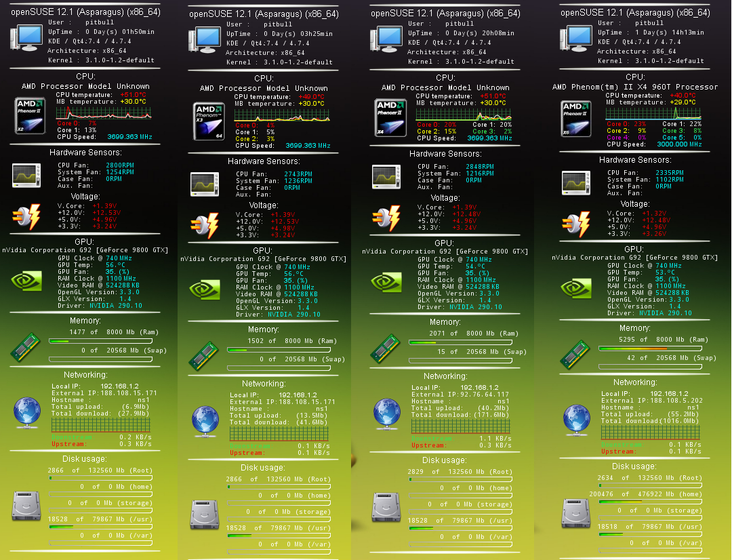Click CPU load graph in Phenom II X6 panel

(653, 113)
